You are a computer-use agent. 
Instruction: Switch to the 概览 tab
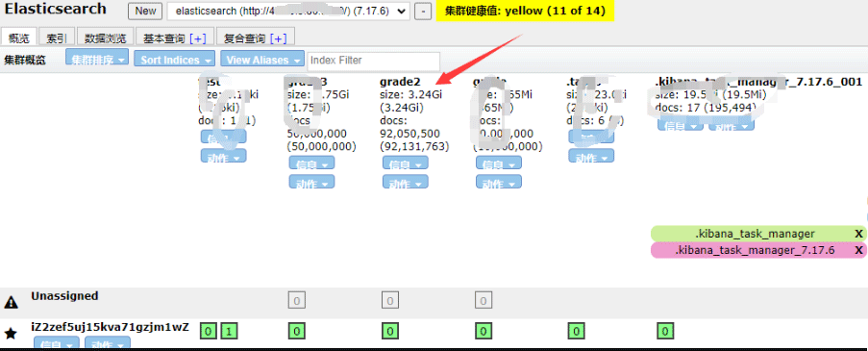[19, 38]
